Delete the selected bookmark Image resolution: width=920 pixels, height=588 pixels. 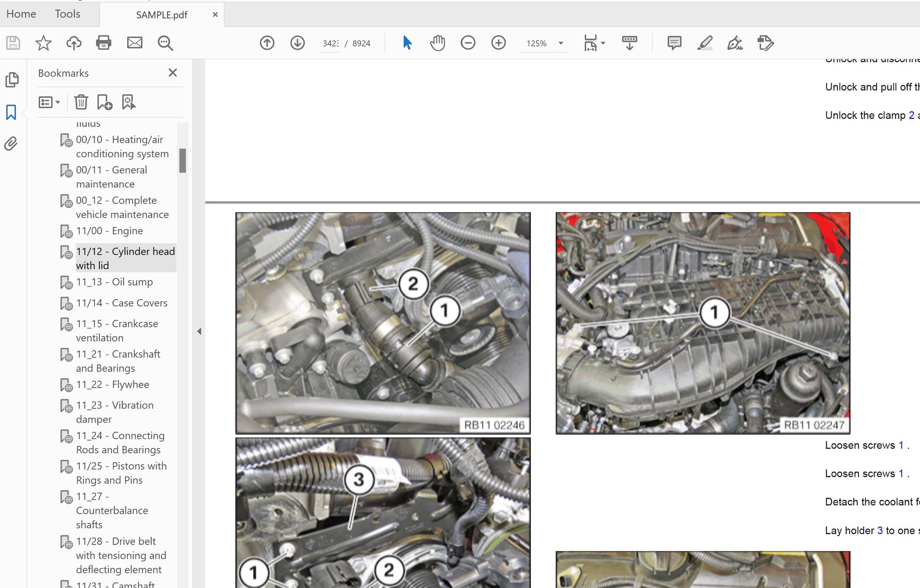(81, 102)
